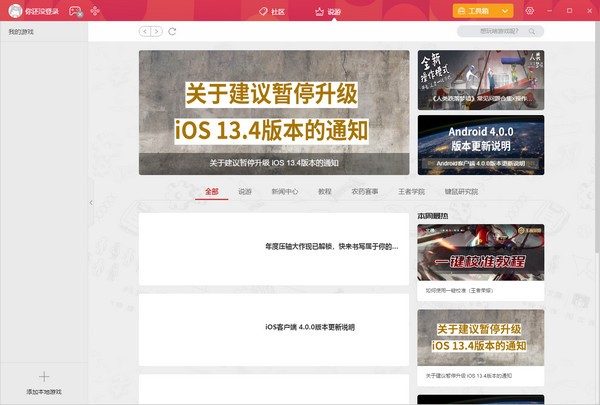Select 我的游戏 in left sidebar
The image size is (600, 405).
coord(21,32)
